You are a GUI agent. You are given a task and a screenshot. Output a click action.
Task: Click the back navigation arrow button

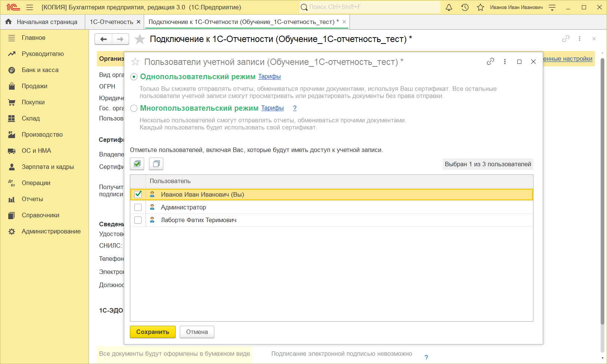[103, 39]
